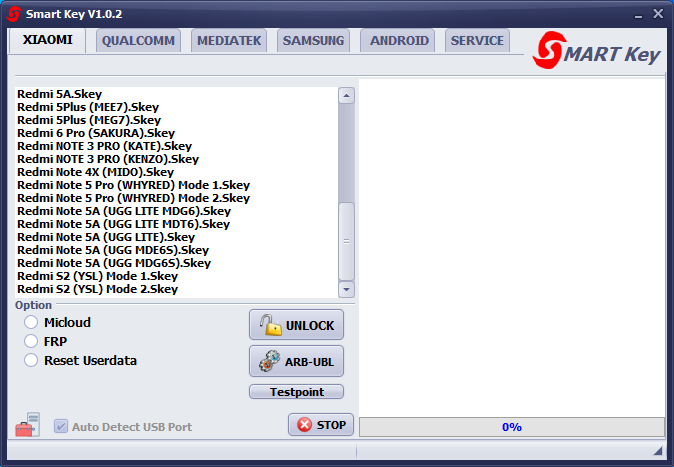Click the Smart Key logo in title bar
674x467 pixels.
(x=13, y=14)
